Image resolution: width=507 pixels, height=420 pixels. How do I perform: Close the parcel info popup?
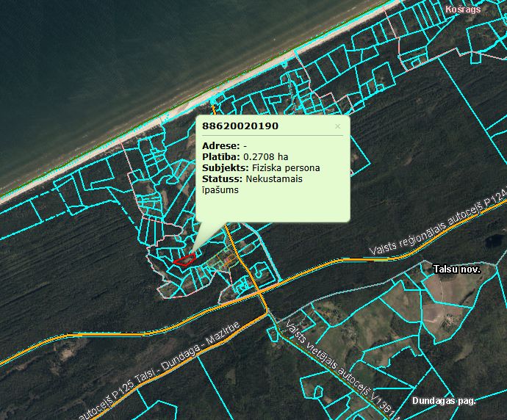click(338, 126)
